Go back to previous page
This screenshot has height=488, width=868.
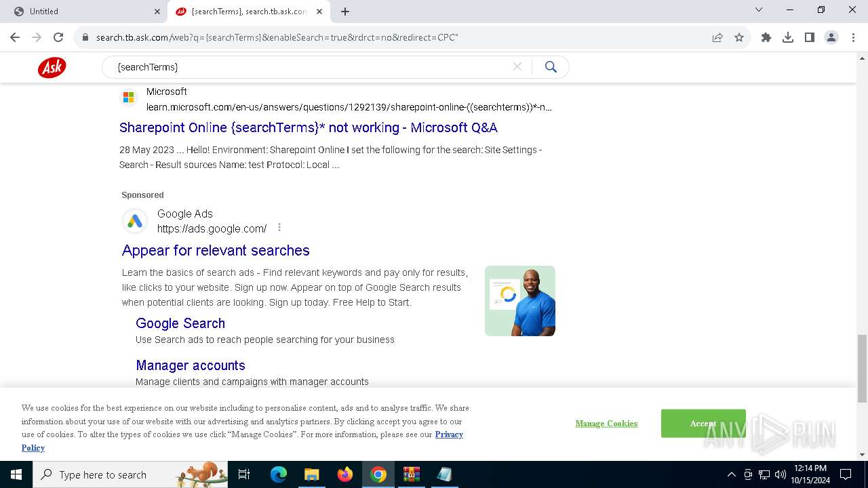[x=15, y=37]
